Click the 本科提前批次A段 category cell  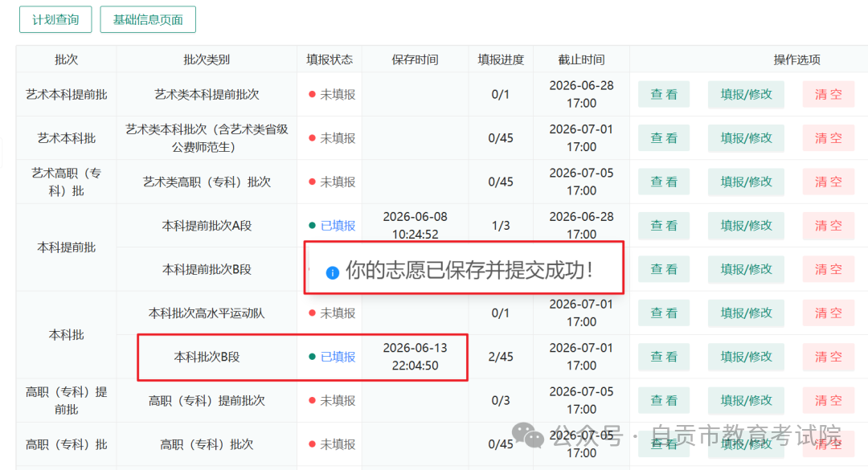click(207, 225)
